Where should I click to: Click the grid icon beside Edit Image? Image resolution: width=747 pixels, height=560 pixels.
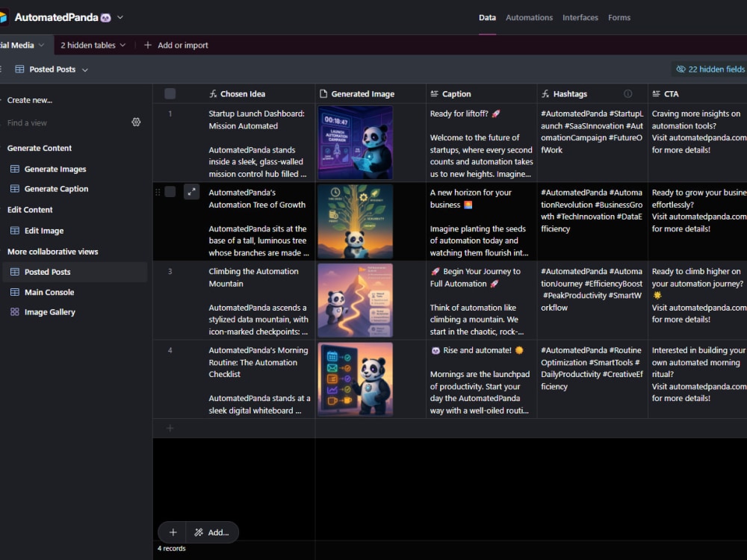click(15, 231)
